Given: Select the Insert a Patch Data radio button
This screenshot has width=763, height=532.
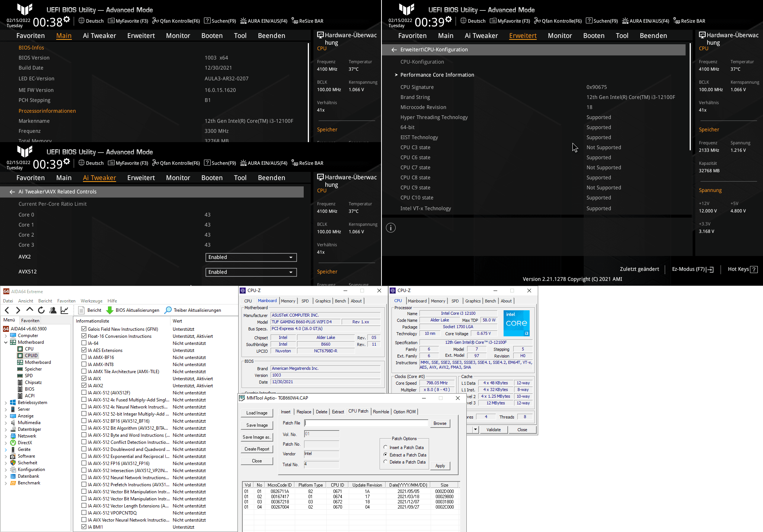Looking at the screenshot, I should [386, 447].
